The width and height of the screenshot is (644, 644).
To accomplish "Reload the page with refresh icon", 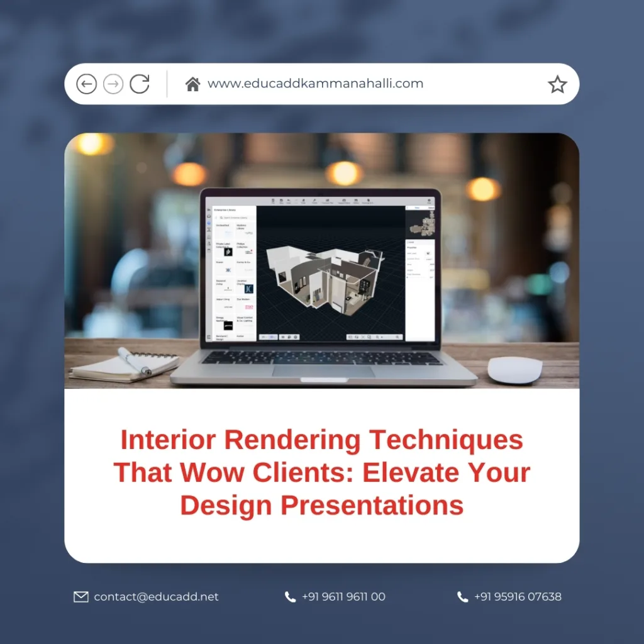I will tap(140, 84).
